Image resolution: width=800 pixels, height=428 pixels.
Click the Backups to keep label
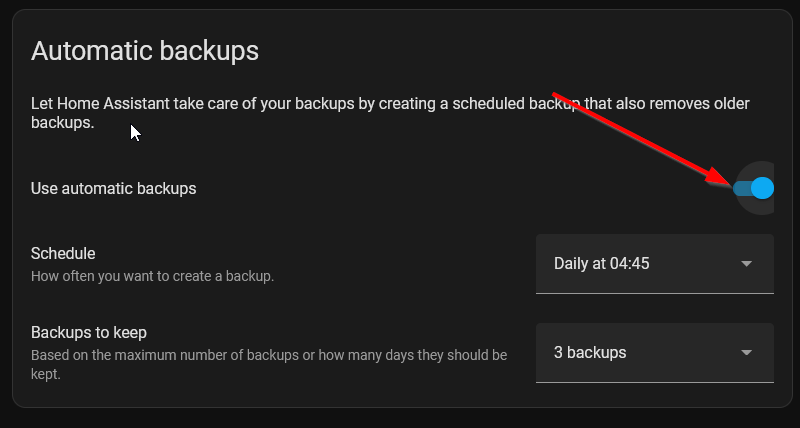coord(89,333)
